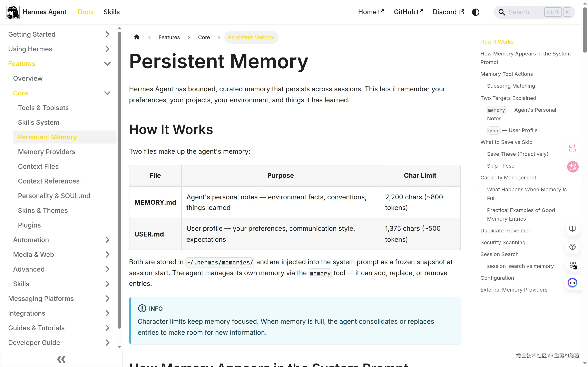Collapse the Features sidebar category
The image size is (588, 367).
[107, 64]
